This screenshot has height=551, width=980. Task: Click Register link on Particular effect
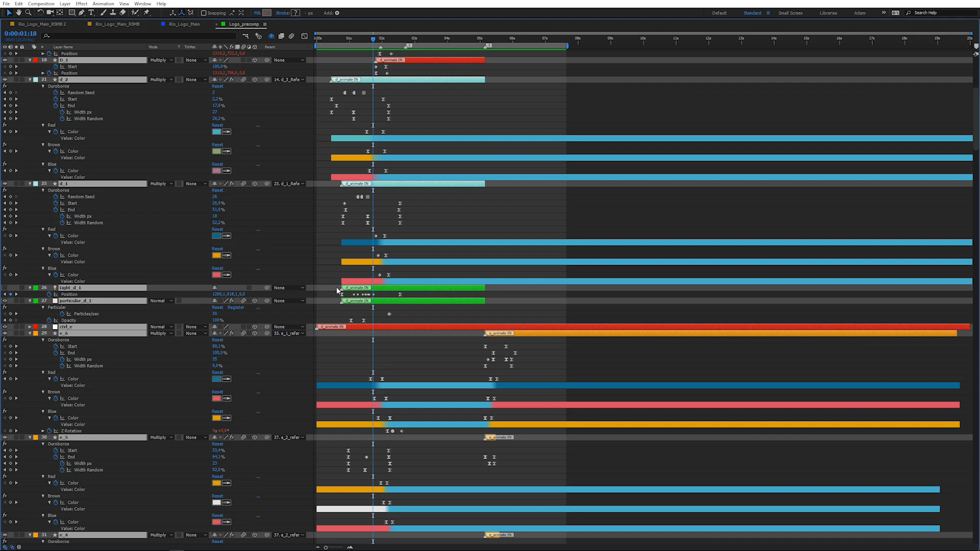236,308
